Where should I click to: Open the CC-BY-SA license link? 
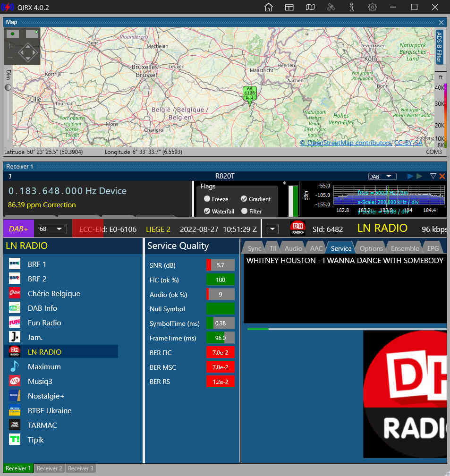pos(408,143)
